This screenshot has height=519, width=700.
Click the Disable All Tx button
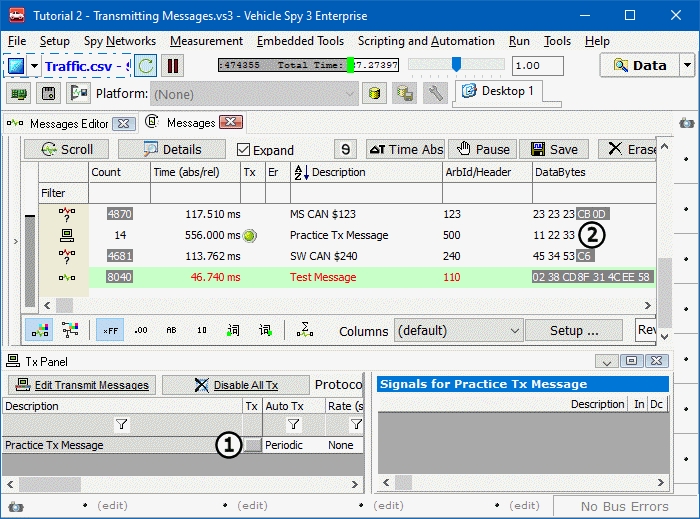[x=235, y=385]
